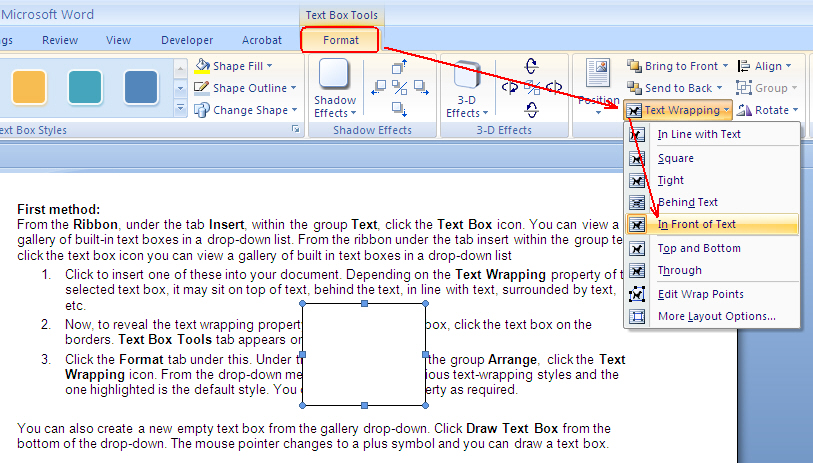Click the Shape Fill paint bucket icon
813x463 pixels.
tap(202, 66)
